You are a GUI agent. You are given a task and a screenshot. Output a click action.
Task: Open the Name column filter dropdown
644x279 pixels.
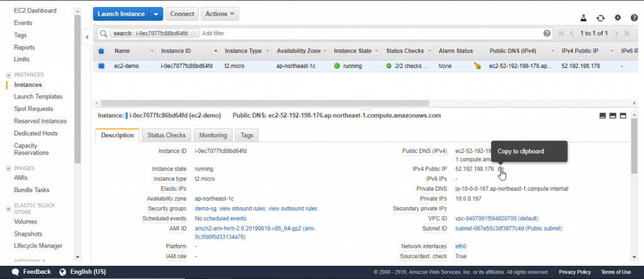click(152, 51)
